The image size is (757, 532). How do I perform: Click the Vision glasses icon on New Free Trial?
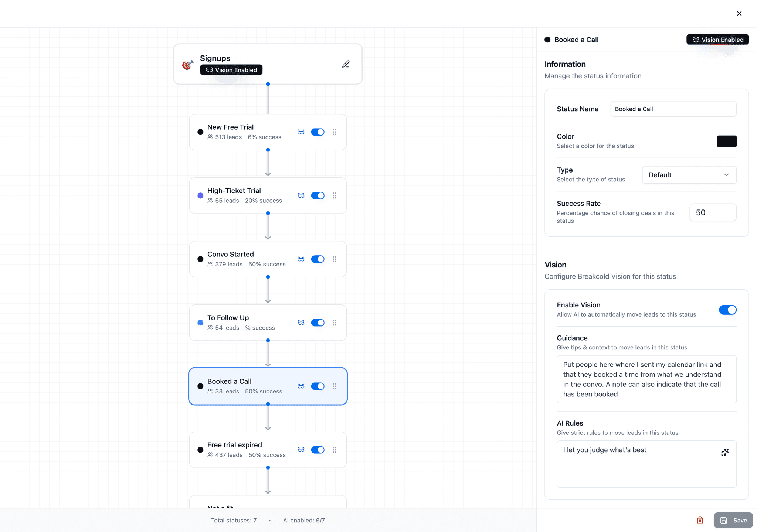(301, 132)
